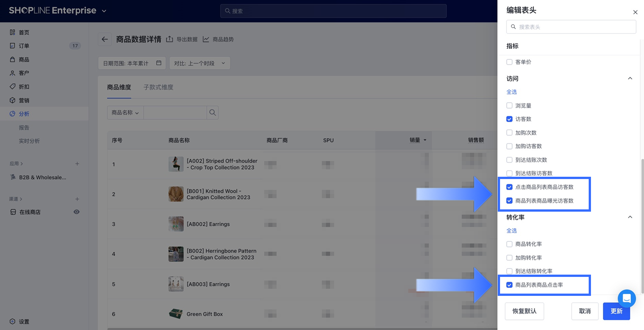
Task: Click the plus icon beside 应用
Action: tap(77, 163)
